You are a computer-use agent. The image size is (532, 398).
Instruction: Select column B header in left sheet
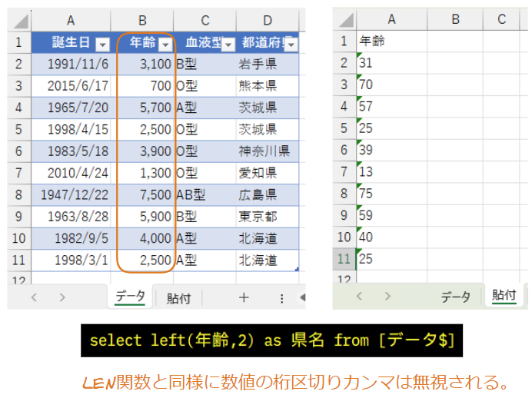[142, 21]
